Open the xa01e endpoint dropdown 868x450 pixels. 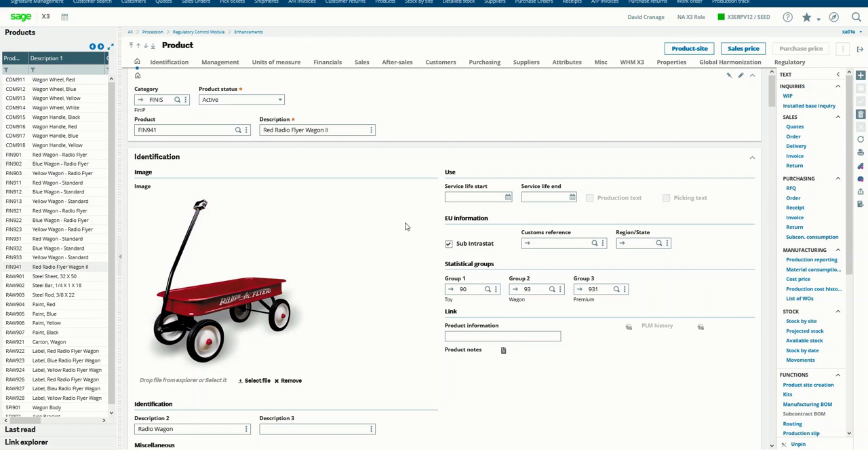coord(850,32)
